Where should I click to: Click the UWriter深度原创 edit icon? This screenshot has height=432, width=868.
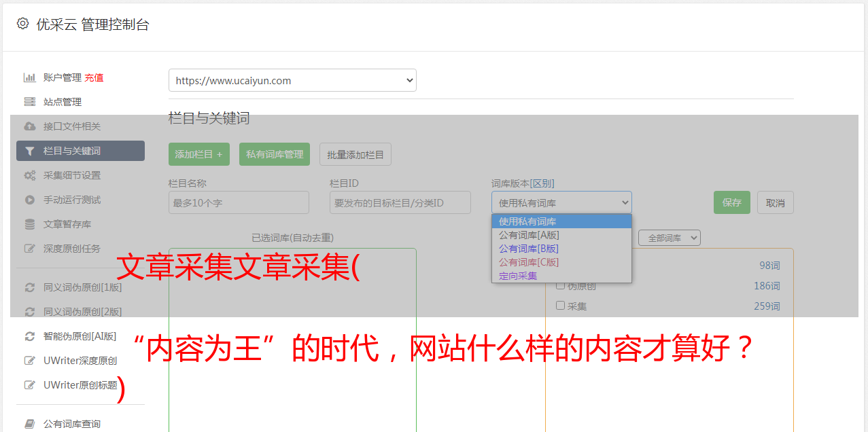pyautogui.click(x=30, y=361)
